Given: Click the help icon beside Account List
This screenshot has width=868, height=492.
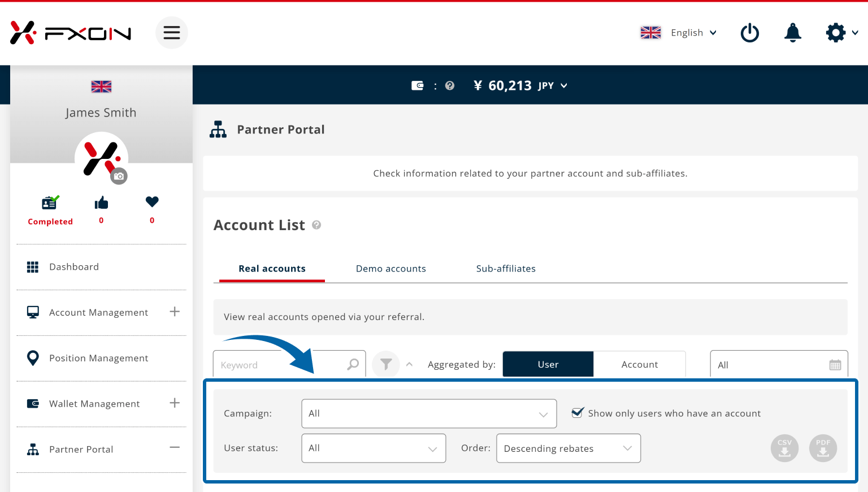Looking at the screenshot, I should pyautogui.click(x=316, y=225).
